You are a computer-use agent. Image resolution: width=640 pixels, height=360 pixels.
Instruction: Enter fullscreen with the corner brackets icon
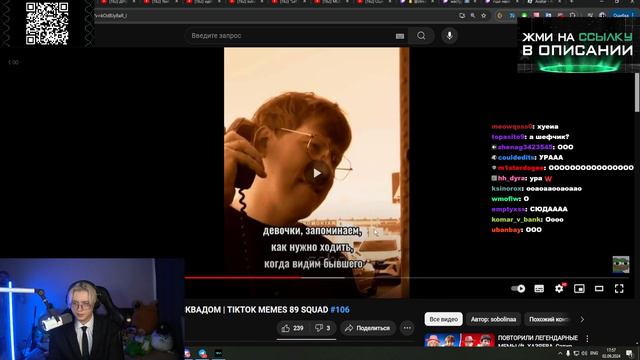[x=619, y=289]
